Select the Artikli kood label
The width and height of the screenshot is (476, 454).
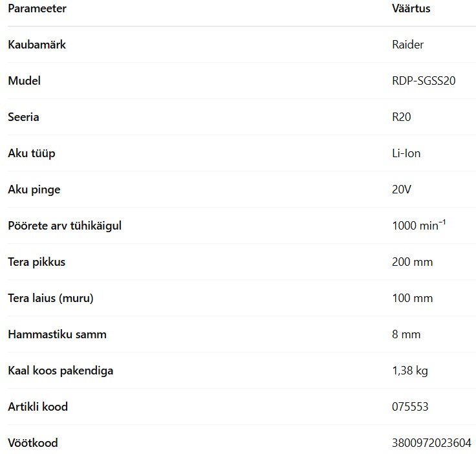[x=38, y=407]
